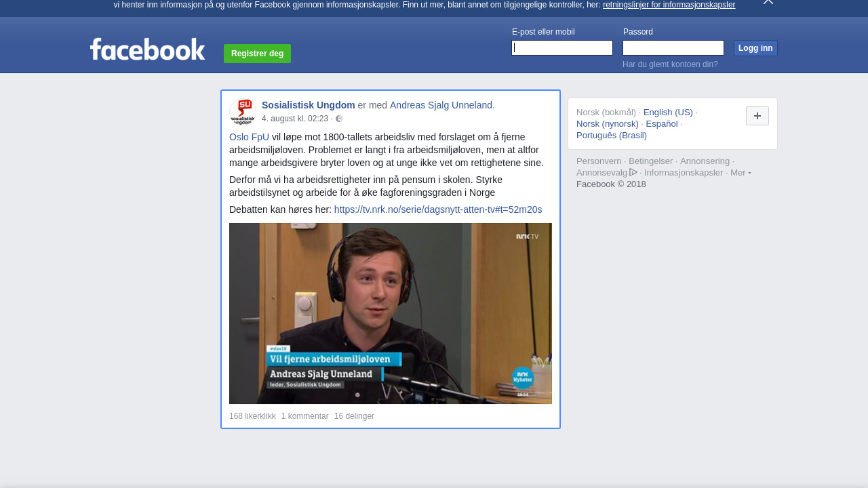Open Personvern footer link
Image resolution: width=868 pixels, height=488 pixels.
pyautogui.click(x=599, y=161)
